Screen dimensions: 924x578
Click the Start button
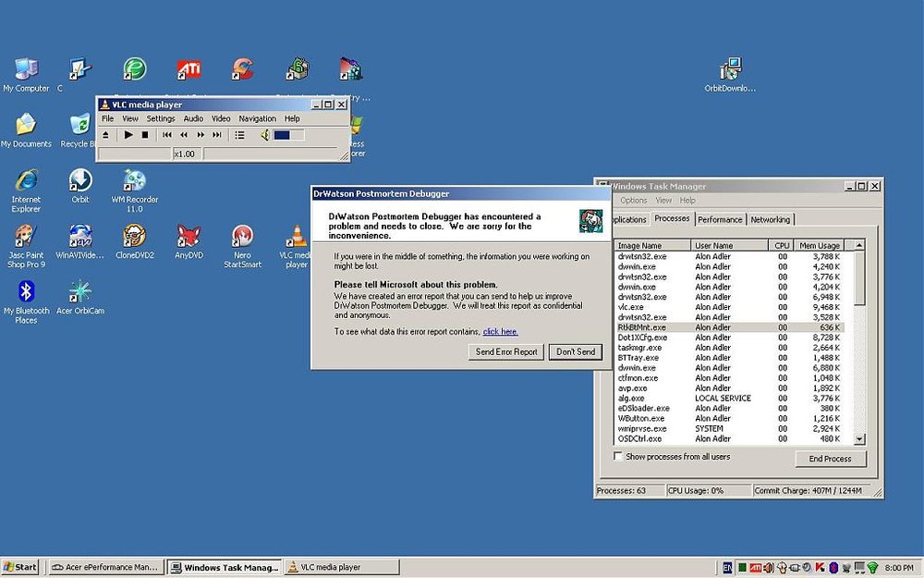click(x=20, y=568)
